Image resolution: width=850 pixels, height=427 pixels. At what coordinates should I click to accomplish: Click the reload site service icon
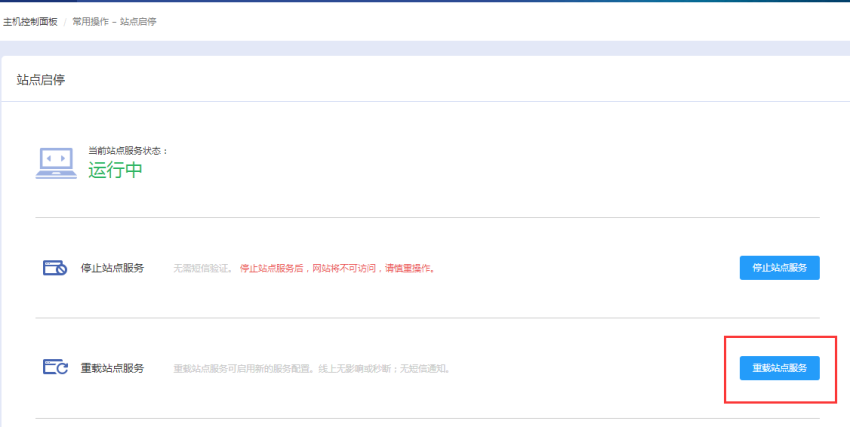(54, 368)
